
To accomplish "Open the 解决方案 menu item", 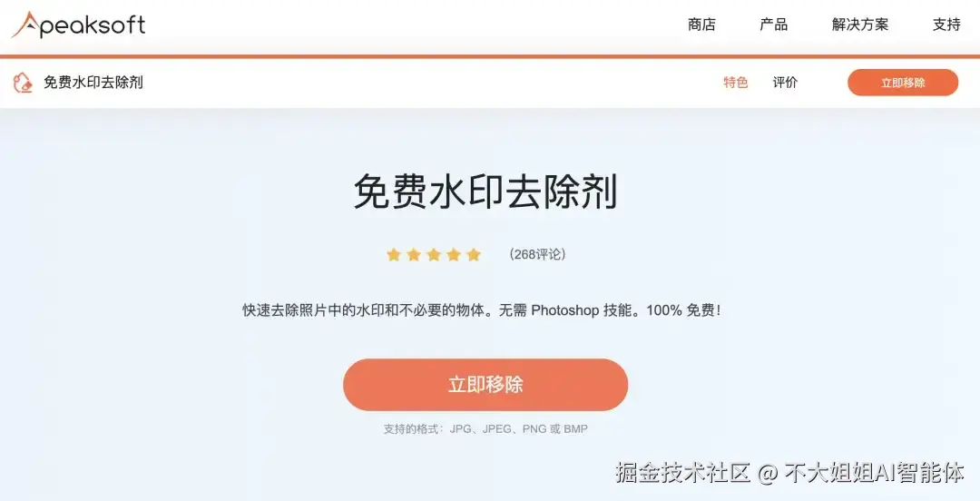I will pos(860,25).
